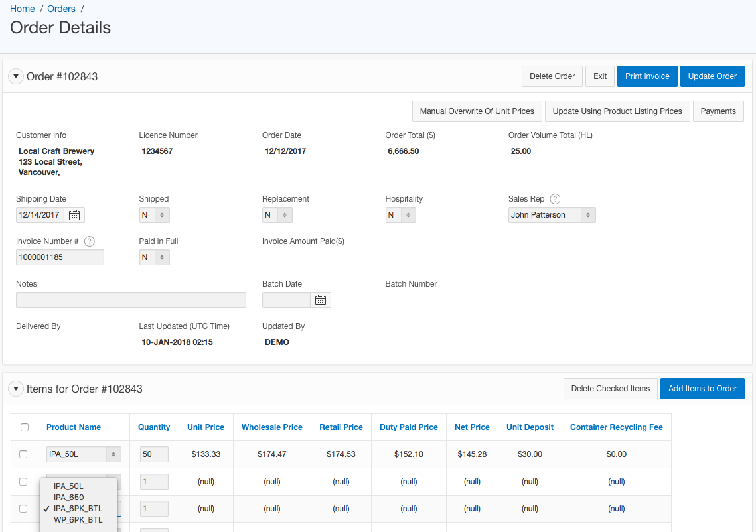
Task: Click the Invoice Number help icon
Action: 90,241
